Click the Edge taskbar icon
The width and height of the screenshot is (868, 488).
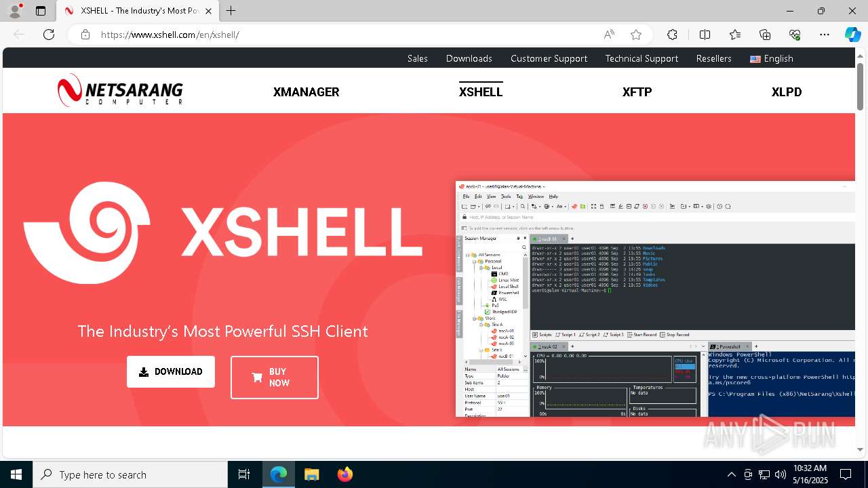tap(279, 474)
